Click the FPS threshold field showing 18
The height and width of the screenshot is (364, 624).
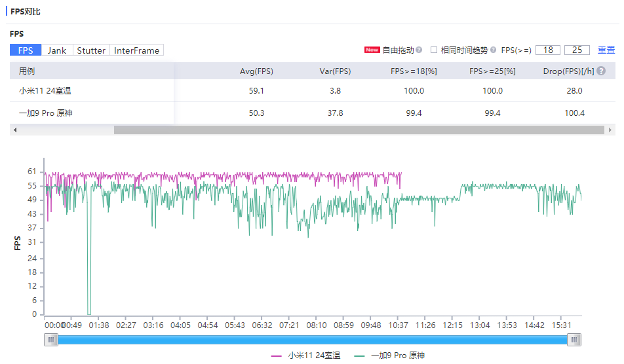pyautogui.click(x=548, y=50)
